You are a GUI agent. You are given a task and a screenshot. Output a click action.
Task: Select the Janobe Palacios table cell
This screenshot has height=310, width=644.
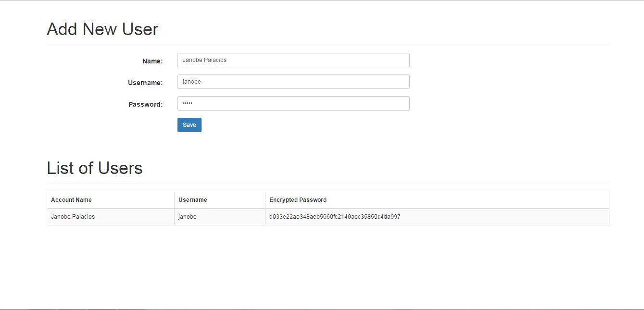[x=111, y=217]
